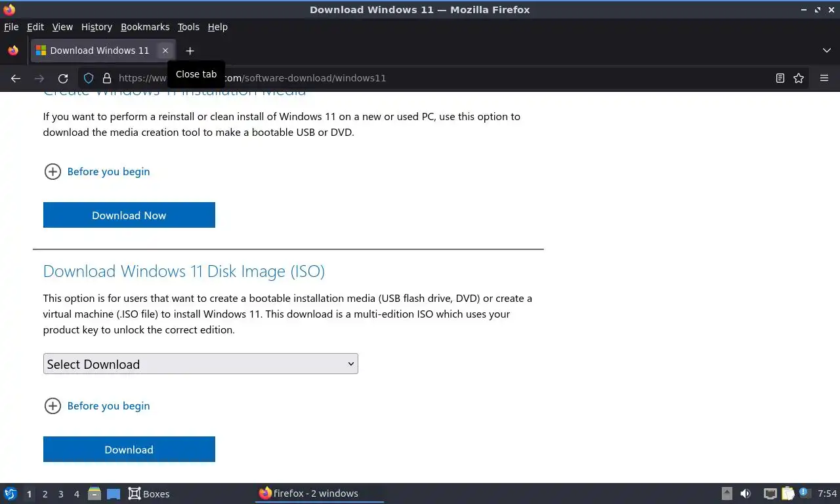
Task: Go forward one page
Action: 39,78
